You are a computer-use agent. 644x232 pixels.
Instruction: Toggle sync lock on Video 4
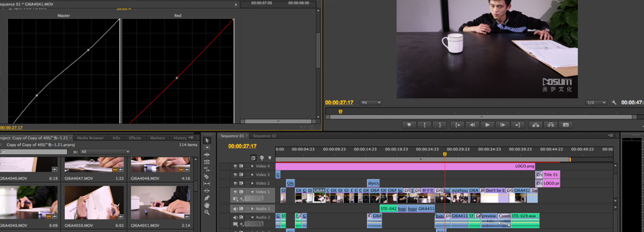[x=241, y=167]
